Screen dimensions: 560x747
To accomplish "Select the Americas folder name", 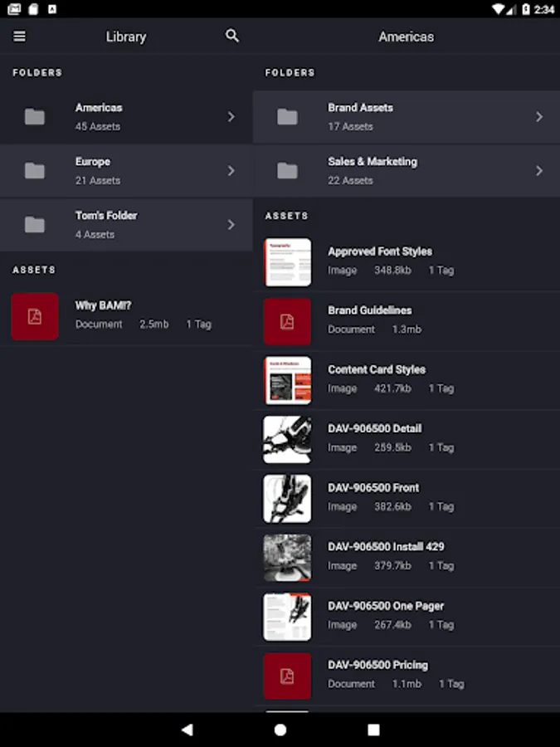I will pos(99,108).
